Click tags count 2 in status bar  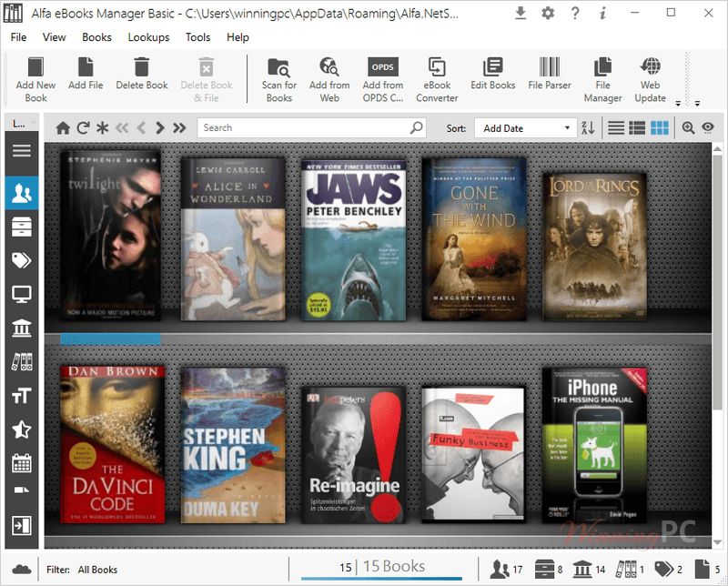click(668, 570)
